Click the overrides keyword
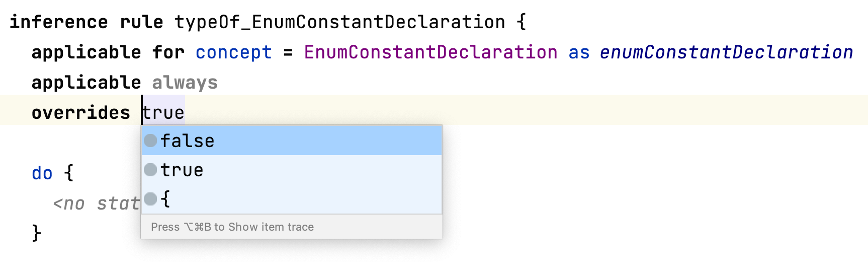868x274 pixels. tap(80, 113)
